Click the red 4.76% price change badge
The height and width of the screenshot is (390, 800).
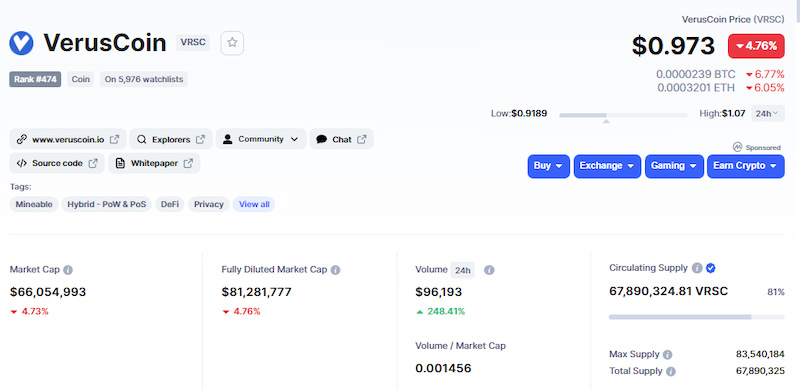756,46
